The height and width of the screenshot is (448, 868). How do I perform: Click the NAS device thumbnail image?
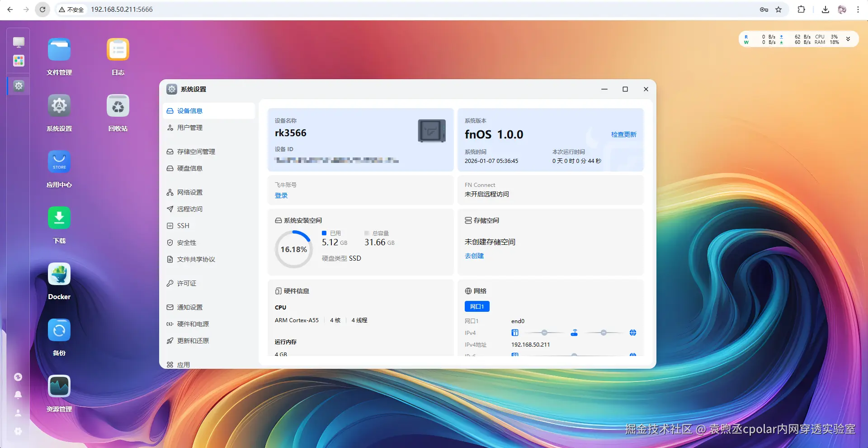click(432, 130)
